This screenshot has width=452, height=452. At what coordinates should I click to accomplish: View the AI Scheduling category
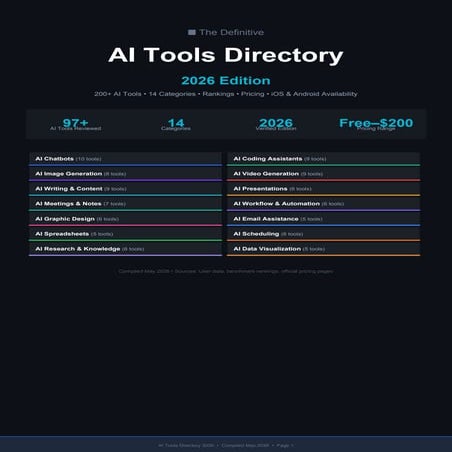point(323,234)
